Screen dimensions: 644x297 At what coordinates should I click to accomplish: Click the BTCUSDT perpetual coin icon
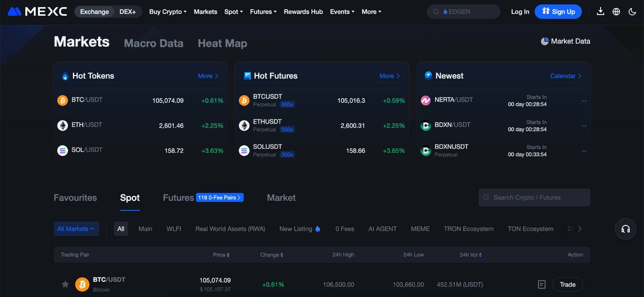click(x=244, y=100)
